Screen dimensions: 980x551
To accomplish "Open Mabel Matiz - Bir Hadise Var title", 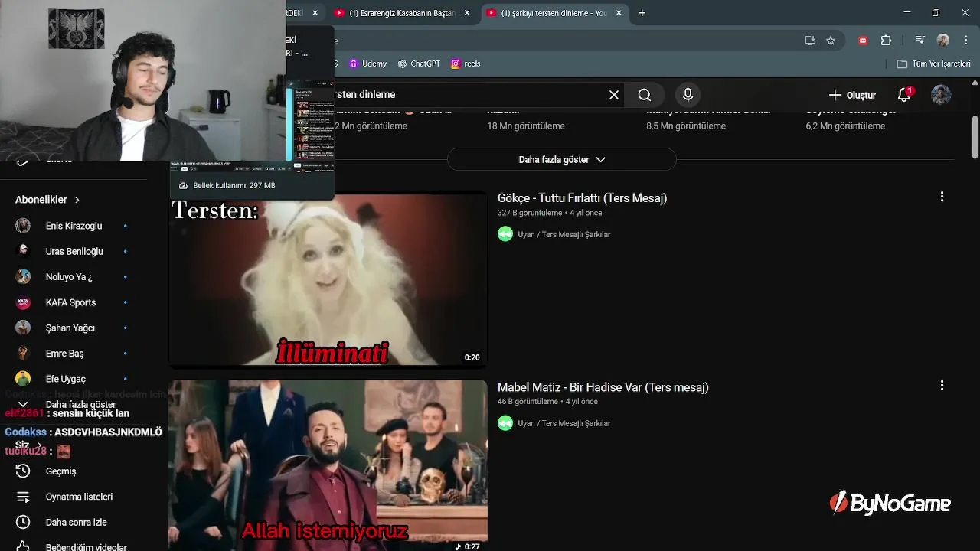I will click(x=603, y=387).
